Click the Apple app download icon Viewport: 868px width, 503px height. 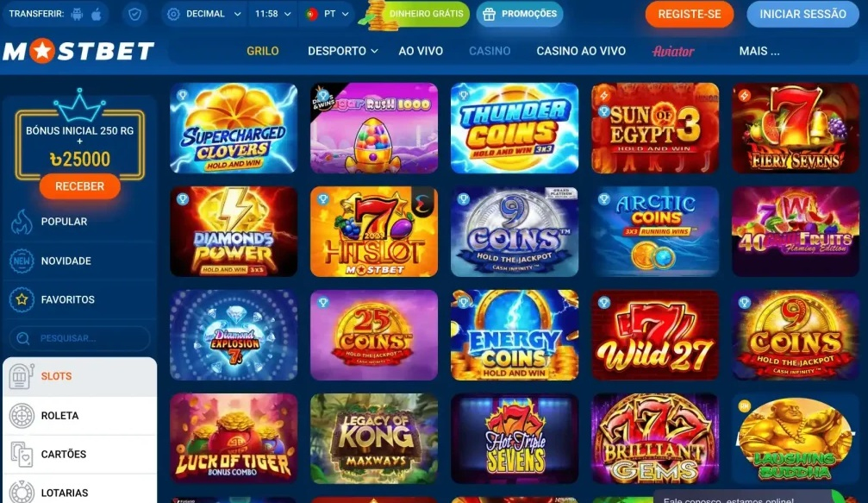[x=97, y=14]
